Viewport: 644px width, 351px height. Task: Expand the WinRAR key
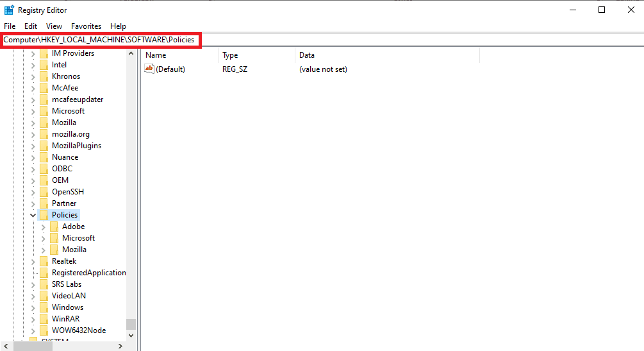pyautogui.click(x=33, y=319)
